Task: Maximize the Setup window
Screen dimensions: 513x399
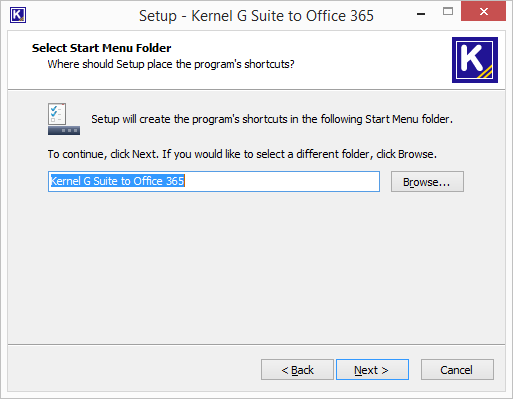Action: [x=448, y=12]
